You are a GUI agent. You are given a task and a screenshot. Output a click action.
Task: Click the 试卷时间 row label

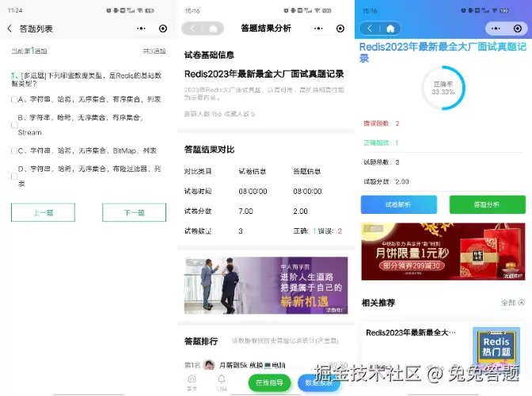click(198, 191)
